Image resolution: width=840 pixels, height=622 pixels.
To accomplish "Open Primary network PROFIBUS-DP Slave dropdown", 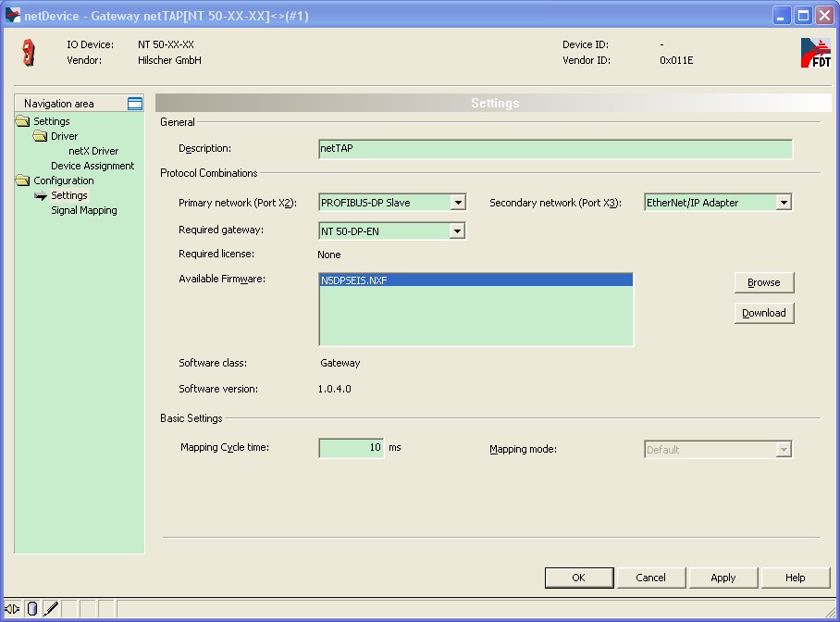I will [x=392, y=202].
